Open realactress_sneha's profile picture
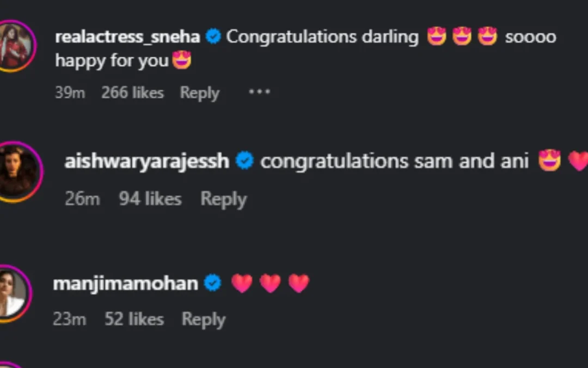588x368 pixels. click(16, 44)
